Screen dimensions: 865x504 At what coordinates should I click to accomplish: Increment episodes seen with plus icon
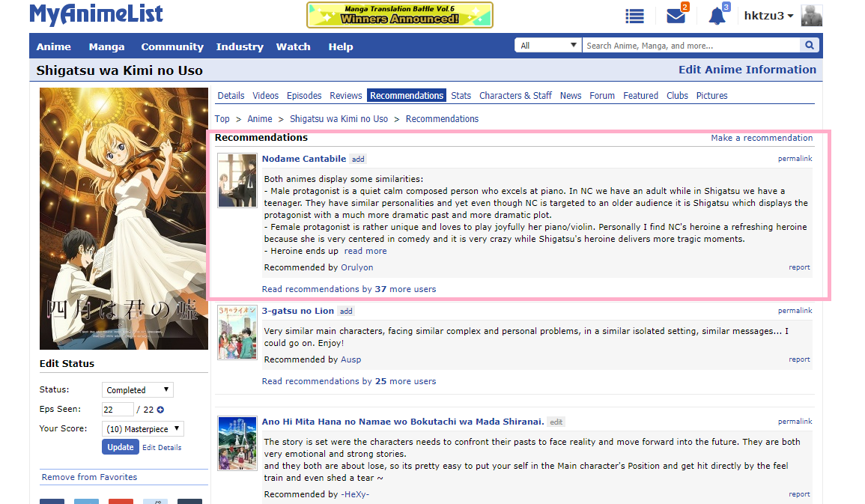click(x=160, y=410)
